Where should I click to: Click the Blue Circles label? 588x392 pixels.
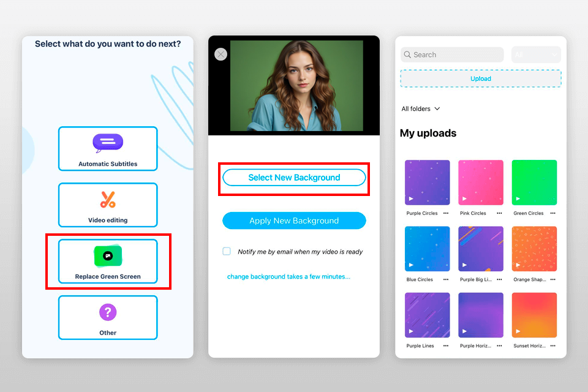[420, 279]
